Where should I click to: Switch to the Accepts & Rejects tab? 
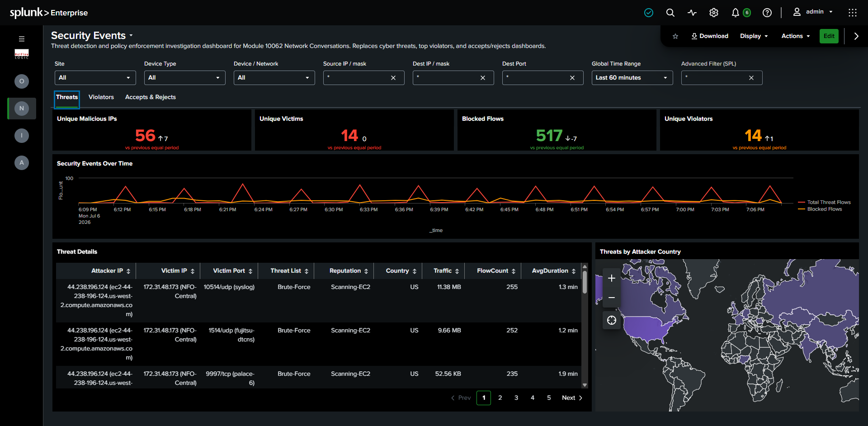[151, 97]
